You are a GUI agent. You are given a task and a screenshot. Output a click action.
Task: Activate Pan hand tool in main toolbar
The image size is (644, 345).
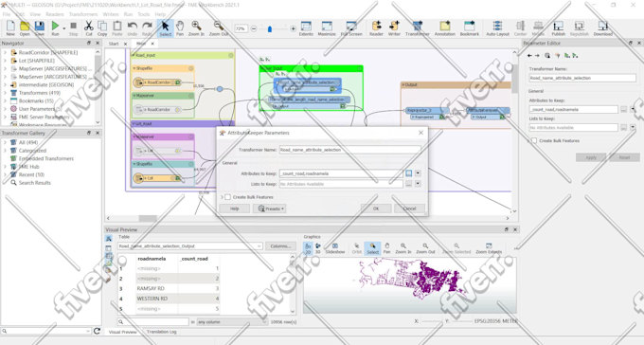pyautogui.click(x=180, y=28)
